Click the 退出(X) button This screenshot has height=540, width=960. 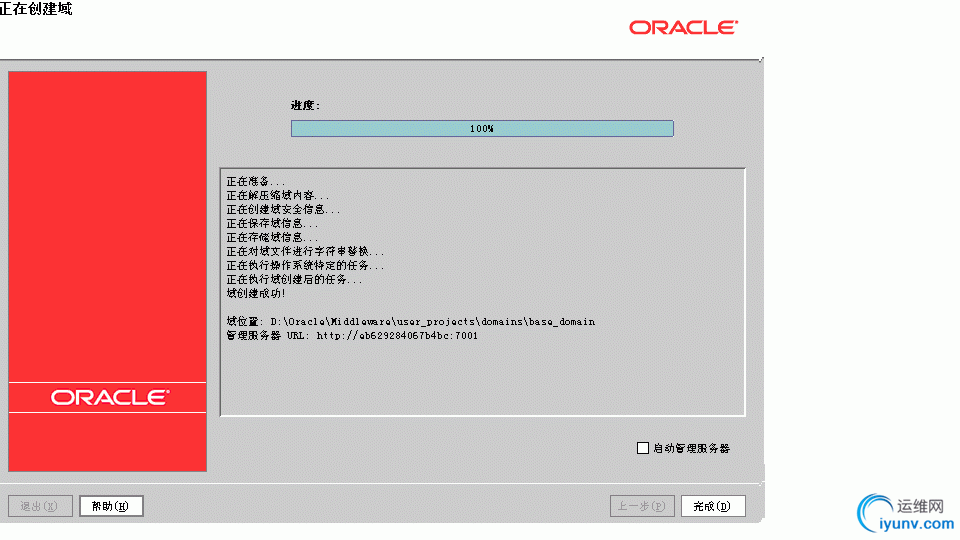coord(40,506)
